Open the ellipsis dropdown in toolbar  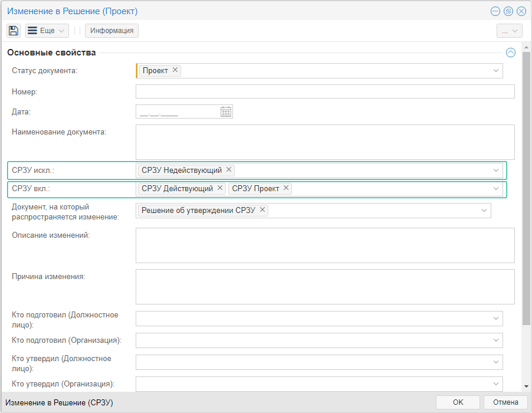(x=510, y=31)
